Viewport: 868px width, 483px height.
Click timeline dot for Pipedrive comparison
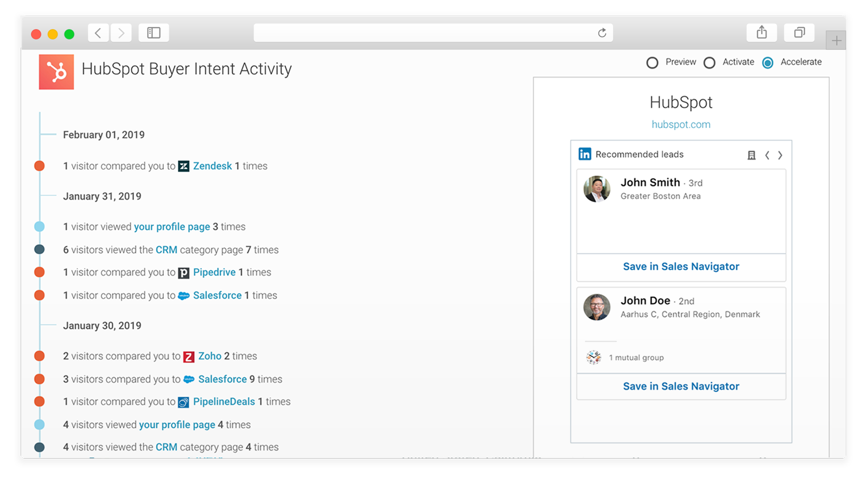[40, 272]
